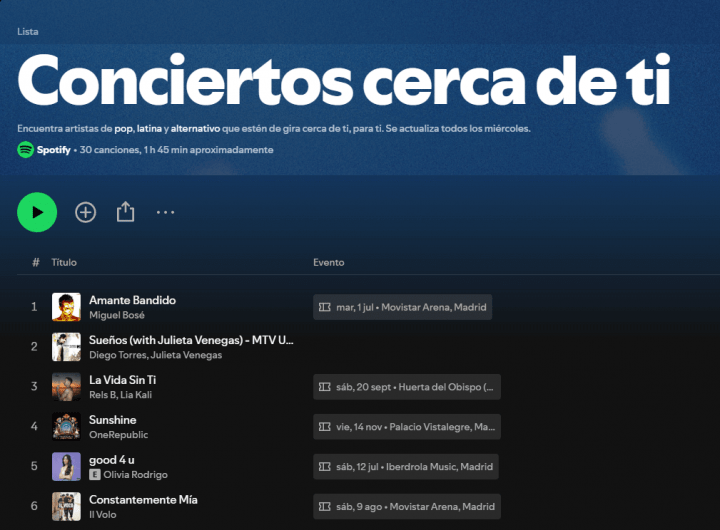Click song title La Vida Sin Ti

pos(123,380)
